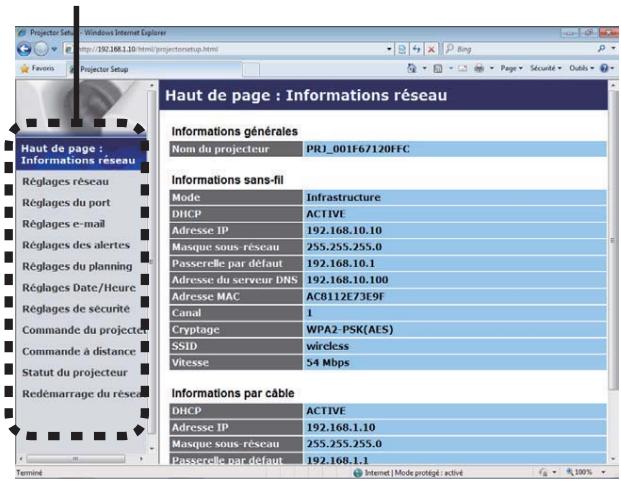The width and height of the screenshot is (621, 482).
Task: Open Commande du projecteur
Action: click(84, 330)
